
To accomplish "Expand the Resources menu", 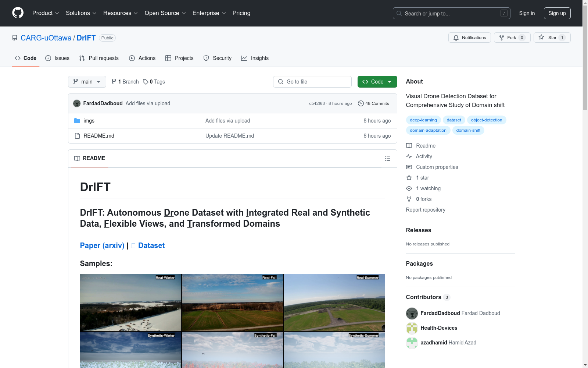I will pos(121,13).
